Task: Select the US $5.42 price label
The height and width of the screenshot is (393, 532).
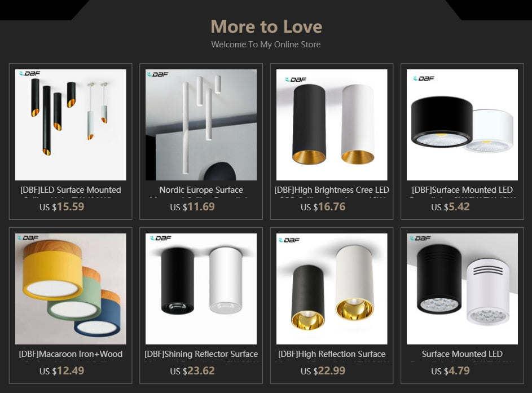Action: point(450,207)
